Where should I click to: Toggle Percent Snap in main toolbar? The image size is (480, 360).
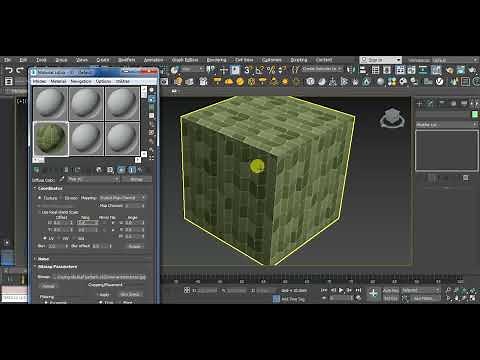[271, 70]
